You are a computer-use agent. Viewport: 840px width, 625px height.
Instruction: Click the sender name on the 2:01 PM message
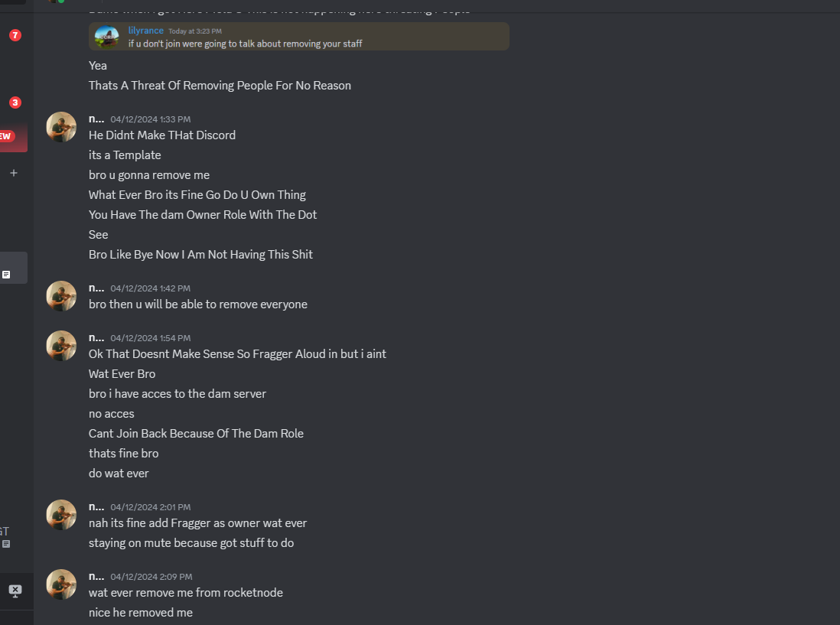pos(96,506)
